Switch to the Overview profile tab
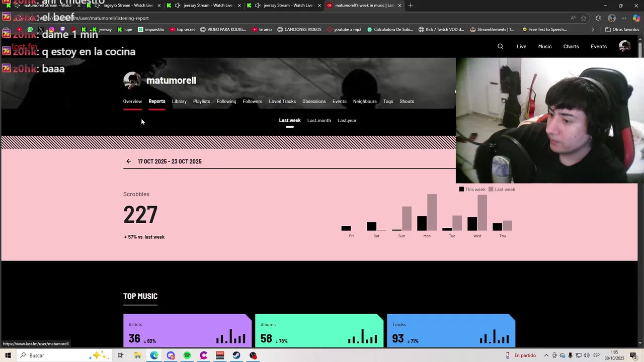 click(132, 102)
